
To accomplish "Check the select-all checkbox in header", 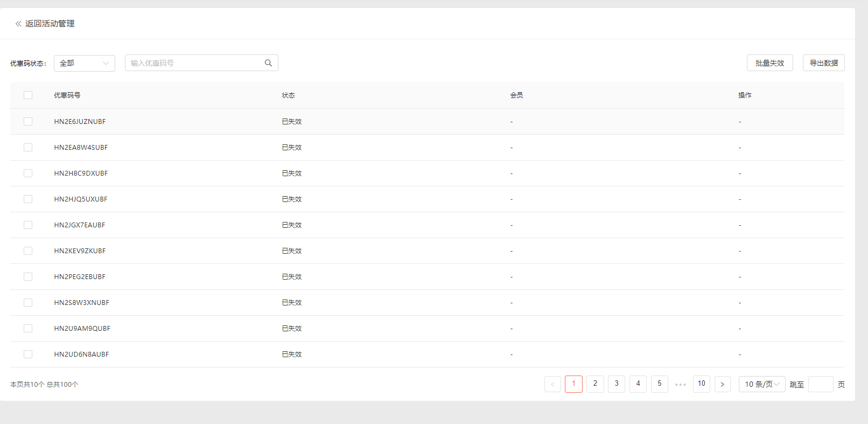I will (28, 95).
